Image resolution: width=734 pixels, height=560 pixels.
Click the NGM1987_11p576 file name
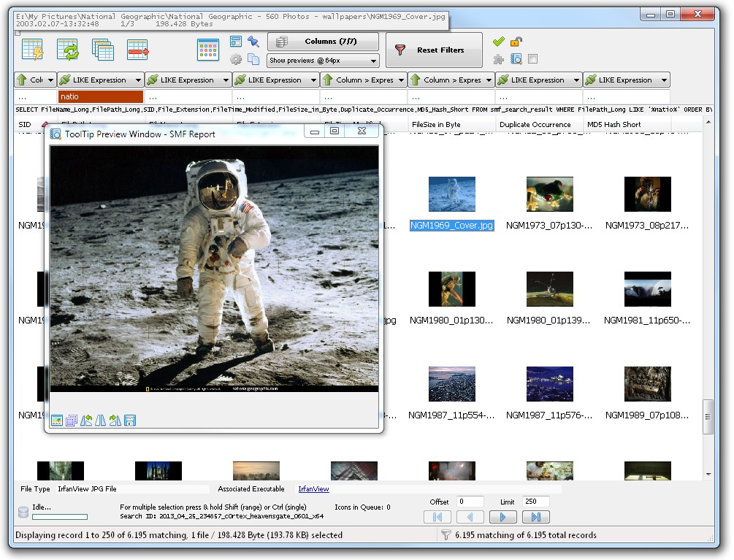click(x=549, y=415)
